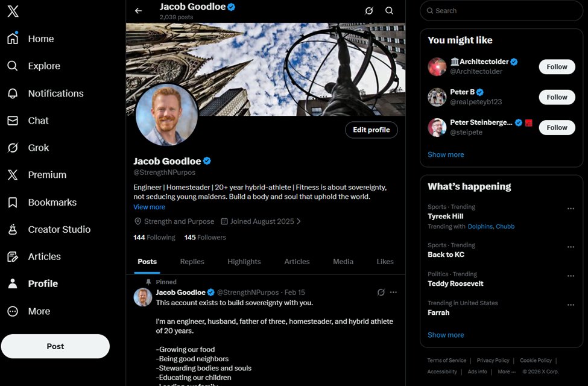Launch Grok from the sidebar

coord(39,147)
